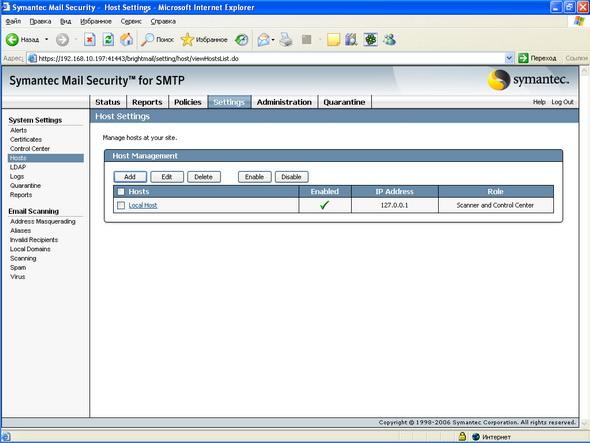
Task: Click the Delete host button
Action: pyautogui.click(x=204, y=177)
